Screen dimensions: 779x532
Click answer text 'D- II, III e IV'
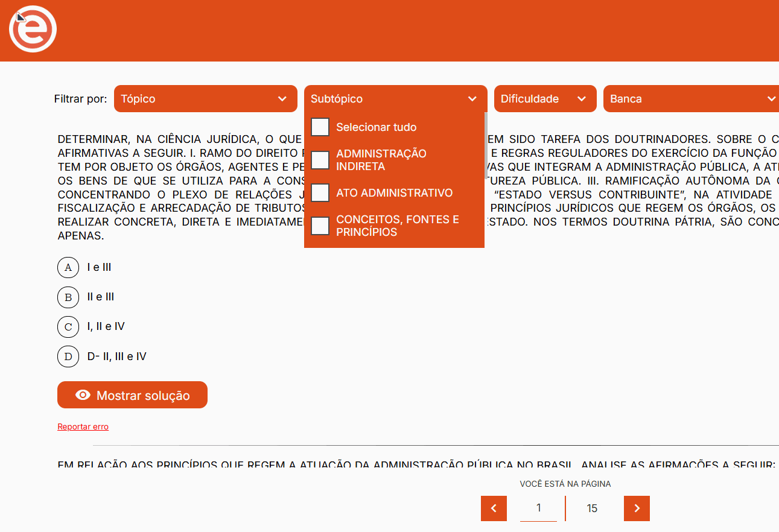tap(116, 356)
